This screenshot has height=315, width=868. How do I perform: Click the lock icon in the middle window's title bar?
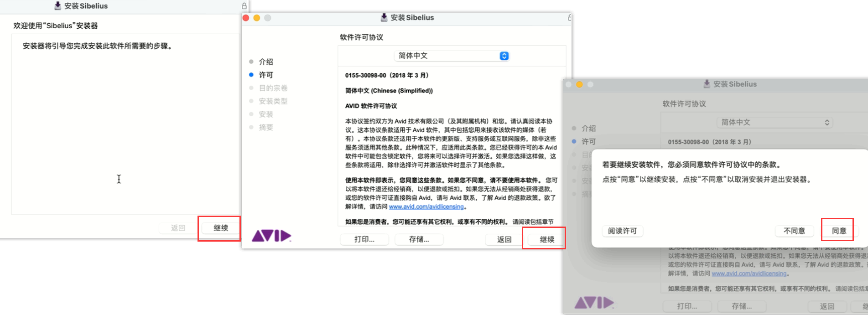[569, 18]
